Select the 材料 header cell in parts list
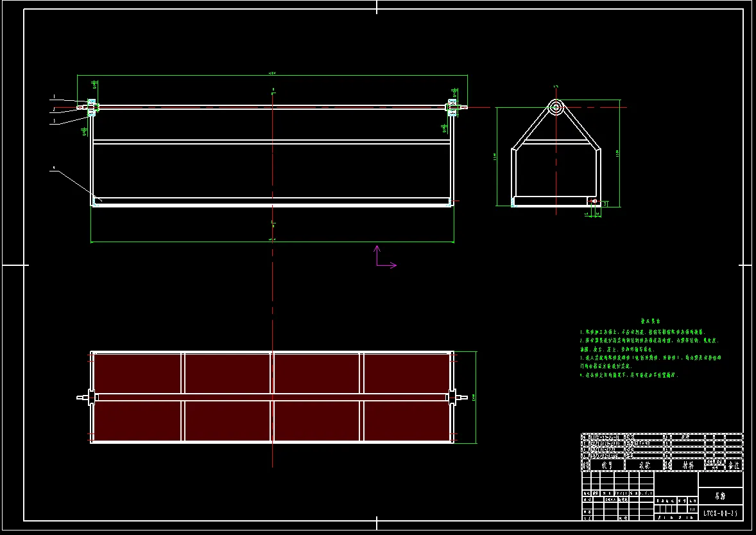The width and height of the screenshot is (756, 535). coord(688,465)
